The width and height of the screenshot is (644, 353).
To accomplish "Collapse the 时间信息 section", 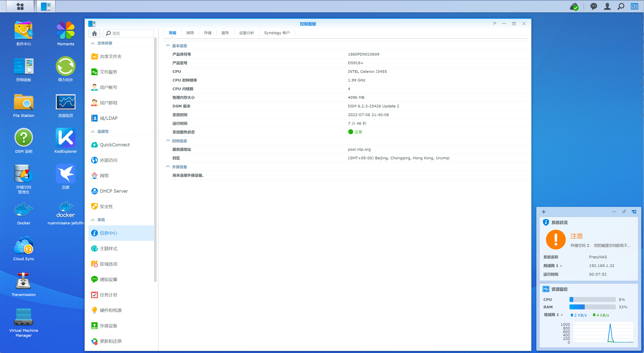I will click(x=168, y=141).
